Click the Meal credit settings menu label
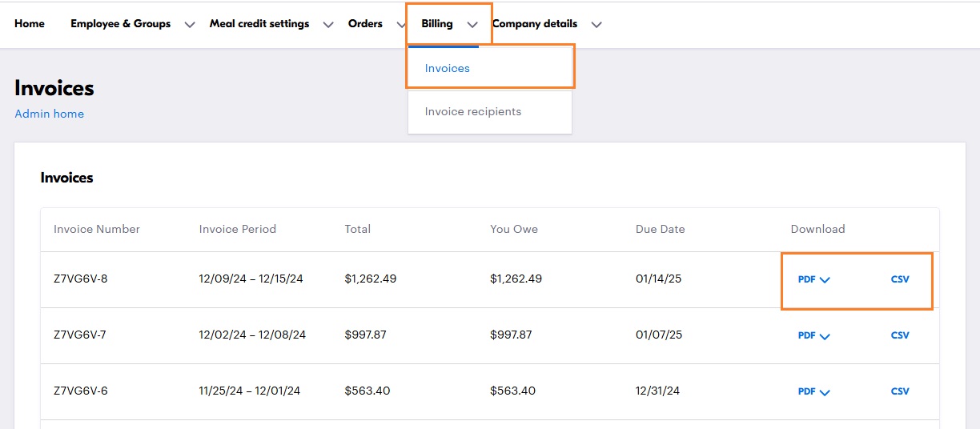 [x=259, y=24]
